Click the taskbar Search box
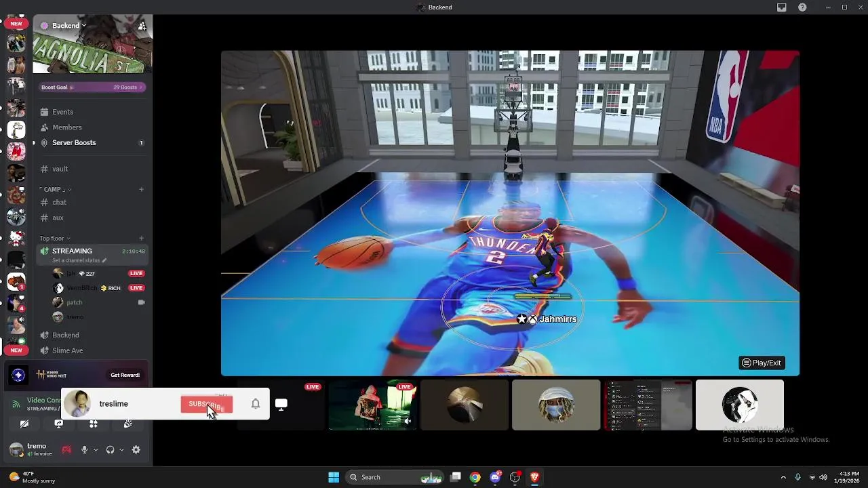This screenshot has height=488, width=868. point(395,477)
